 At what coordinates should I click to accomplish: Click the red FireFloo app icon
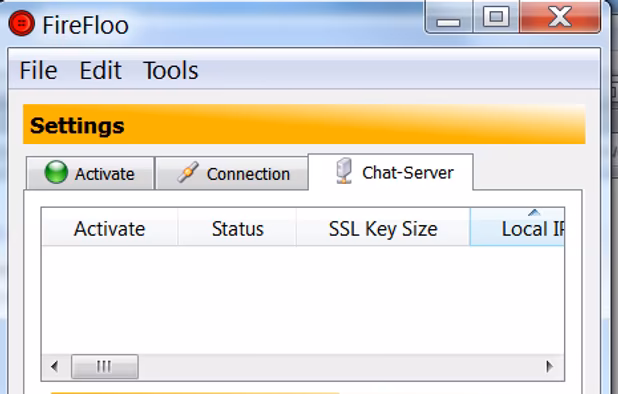click(x=22, y=24)
